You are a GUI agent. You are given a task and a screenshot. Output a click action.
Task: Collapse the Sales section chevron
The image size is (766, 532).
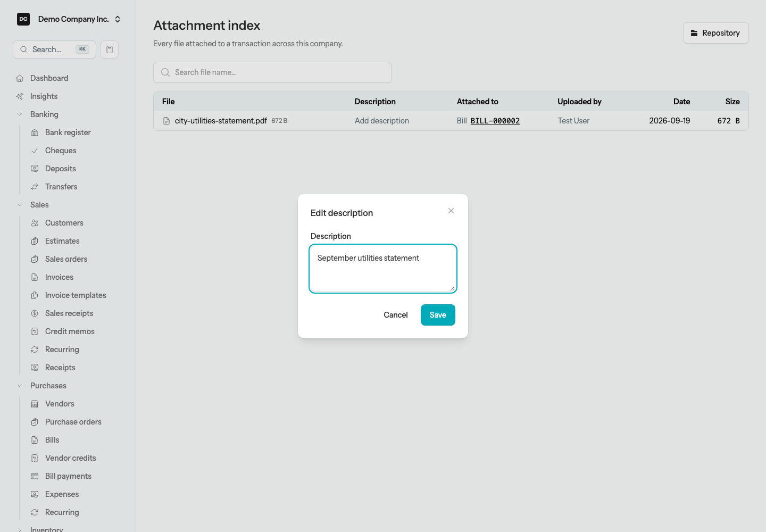point(20,205)
